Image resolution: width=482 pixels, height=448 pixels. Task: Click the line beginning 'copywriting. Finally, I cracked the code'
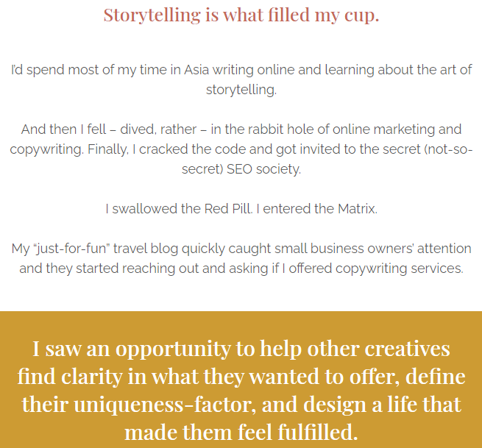coord(241,149)
